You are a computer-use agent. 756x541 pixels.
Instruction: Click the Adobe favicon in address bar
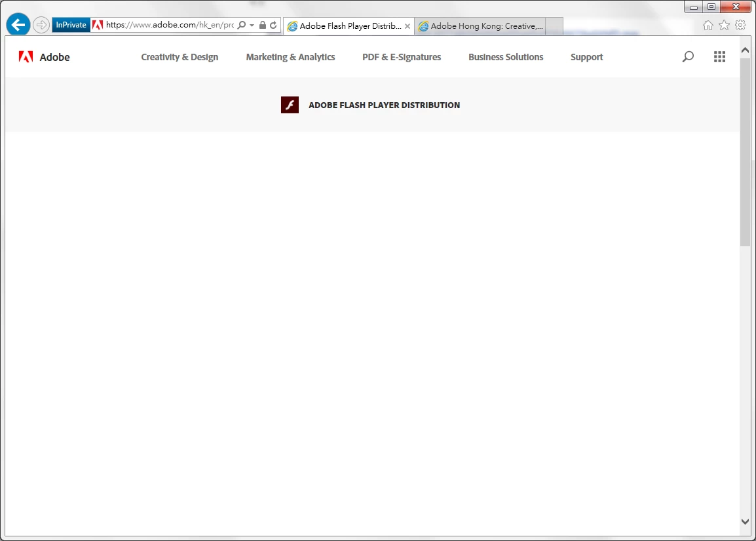[98, 25]
